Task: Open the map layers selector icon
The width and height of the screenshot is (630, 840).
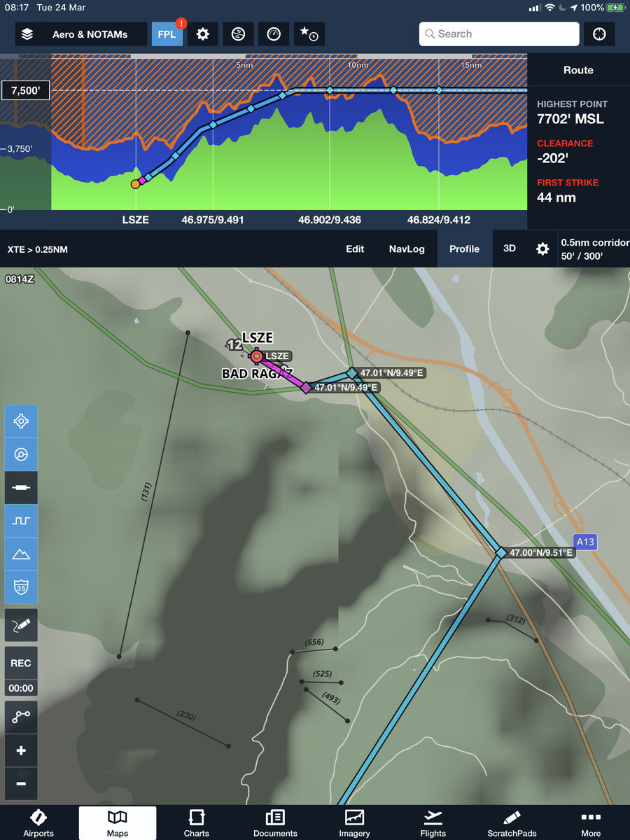Action: tap(27, 34)
